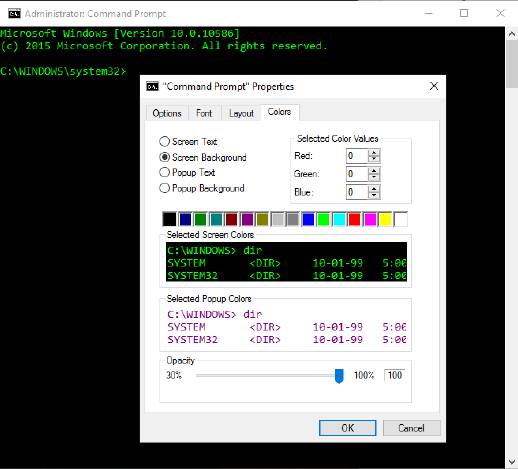Pick the bright red color swatch
Viewport: 518px width, 469px height.
(355, 219)
